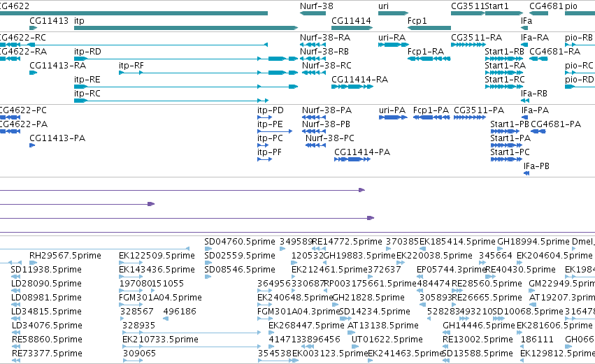Select protein Start1-PB
Viewport: 595px width, 364px height.
(x=510, y=124)
